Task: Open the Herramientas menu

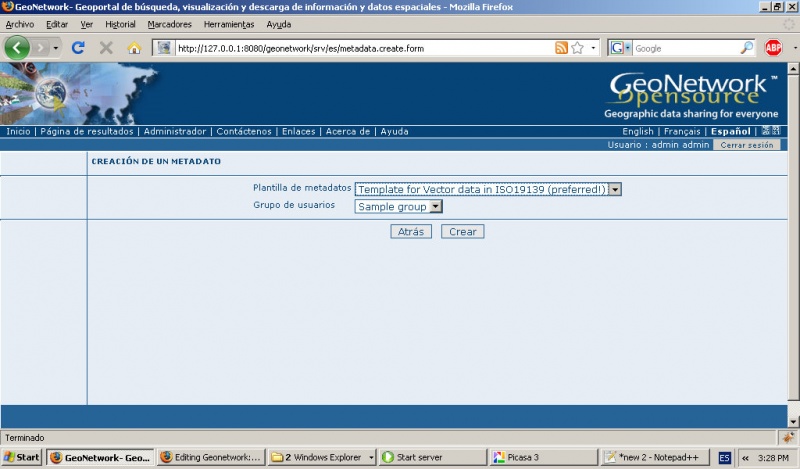Action: 228,24
